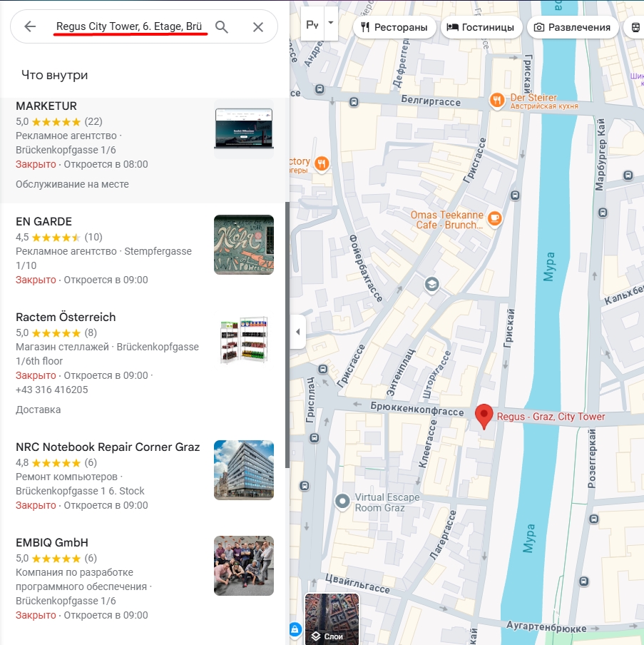Screen dimensions: 644x645
Task: Click the Дефреггер street label
Action: [x=400, y=65]
